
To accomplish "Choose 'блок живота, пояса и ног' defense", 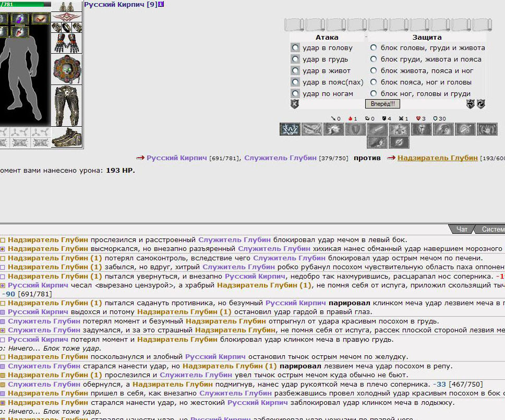I will pos(374,70).
